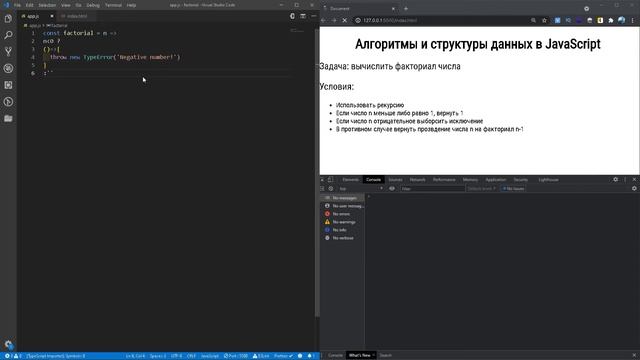
Task: Change UTF-8 encoding in status bar
Action: (176, 356)
